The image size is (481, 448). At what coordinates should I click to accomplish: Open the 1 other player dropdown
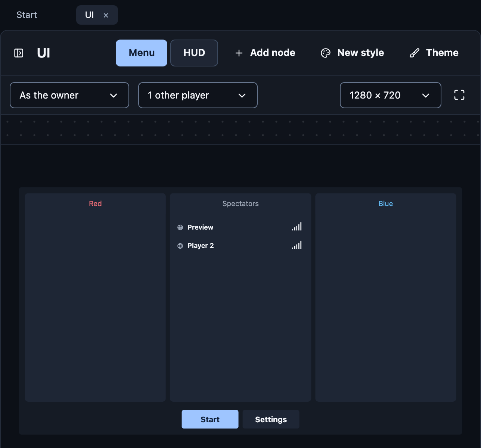tap(198, 95)
